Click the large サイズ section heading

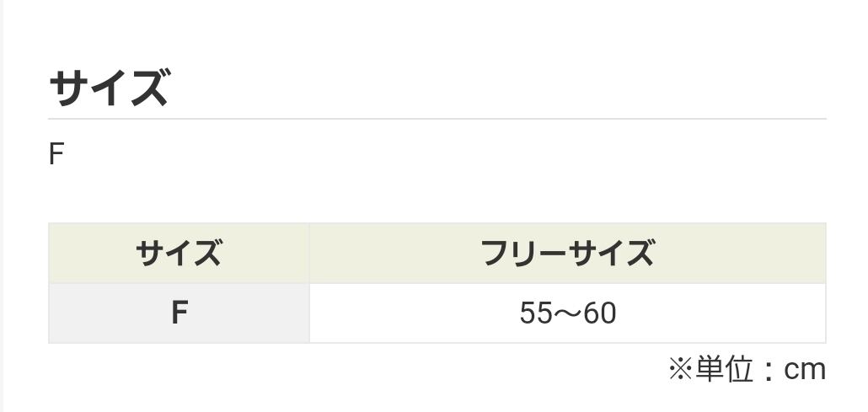(x=110, y=88)
